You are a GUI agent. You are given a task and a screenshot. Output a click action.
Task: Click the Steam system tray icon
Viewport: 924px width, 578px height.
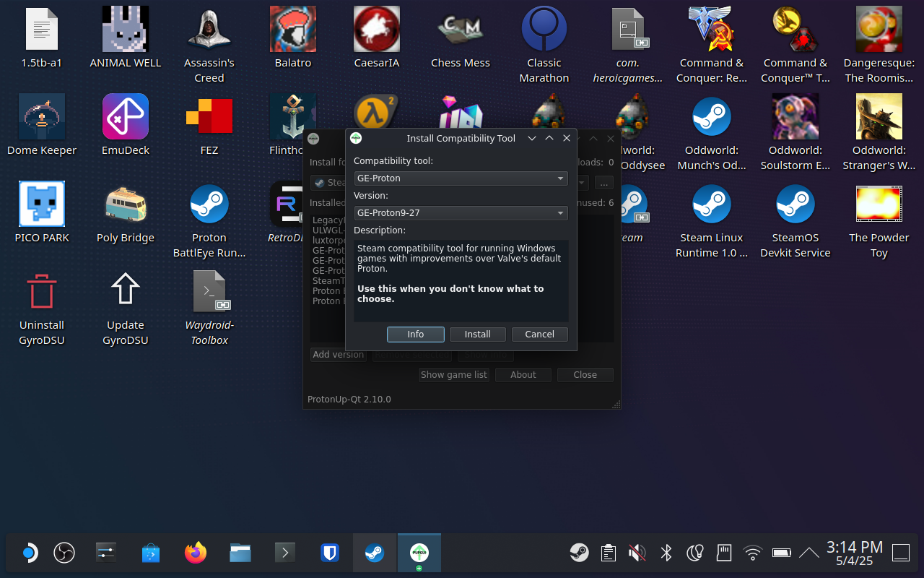coord(579,553)
